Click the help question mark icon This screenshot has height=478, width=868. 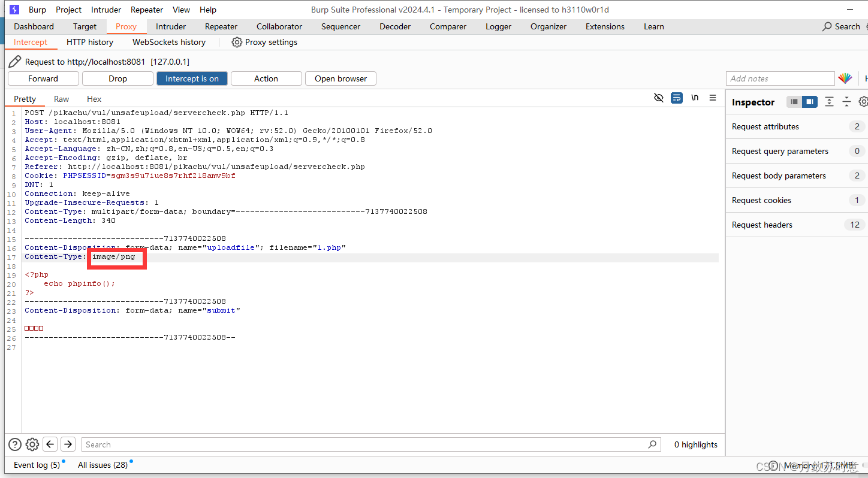[x=15, y=444]
